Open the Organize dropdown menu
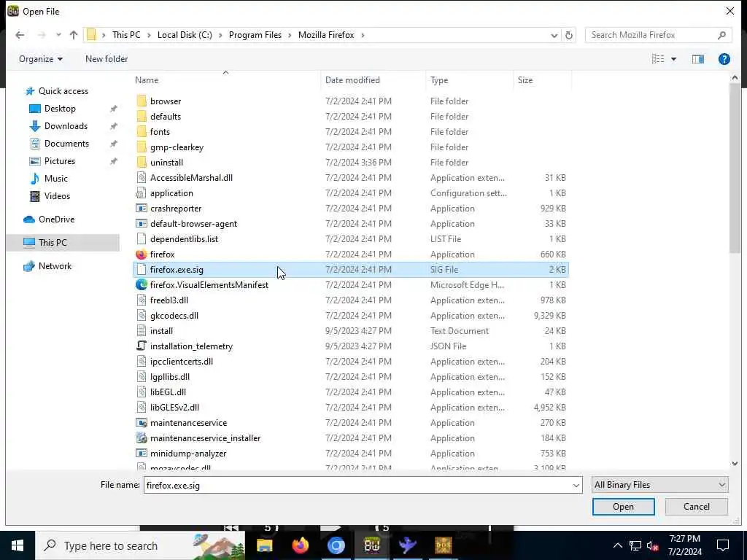747x560 pixels. pyautogui.click(x=41, y=59)
